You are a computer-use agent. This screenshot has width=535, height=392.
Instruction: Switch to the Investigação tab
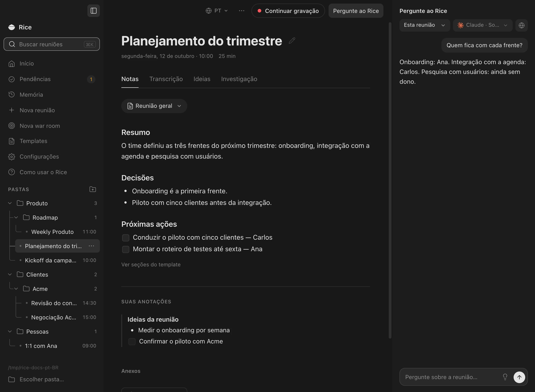239,79
